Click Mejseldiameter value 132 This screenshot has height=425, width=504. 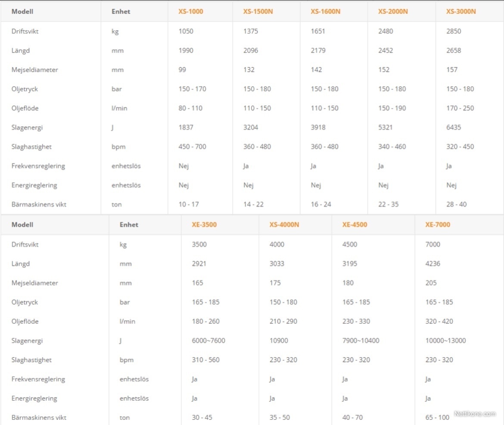point(249,70)
